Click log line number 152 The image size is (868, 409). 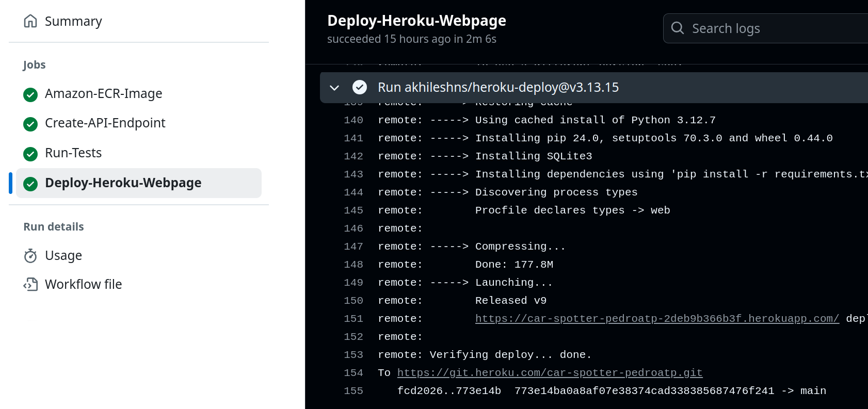(353, 337)
